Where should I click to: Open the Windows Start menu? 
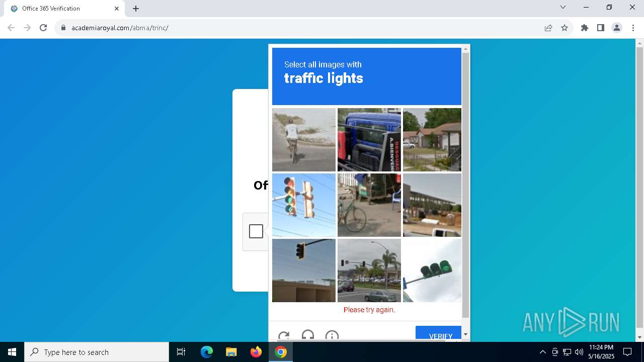point(12,352)
